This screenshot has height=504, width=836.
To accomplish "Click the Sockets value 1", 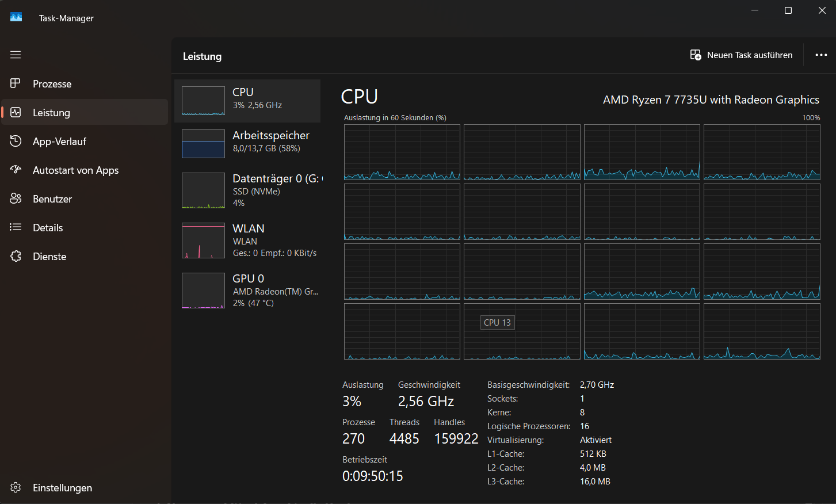I will pyautogui.click(x=582, y=399).
